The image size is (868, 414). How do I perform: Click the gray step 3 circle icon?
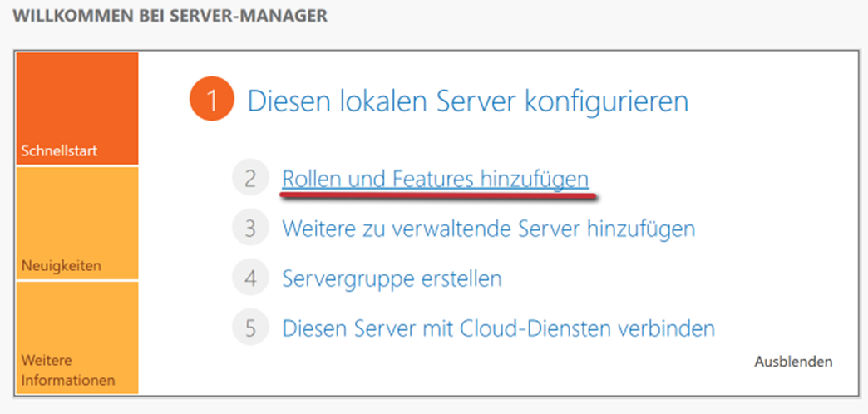[x=250, y=229]
